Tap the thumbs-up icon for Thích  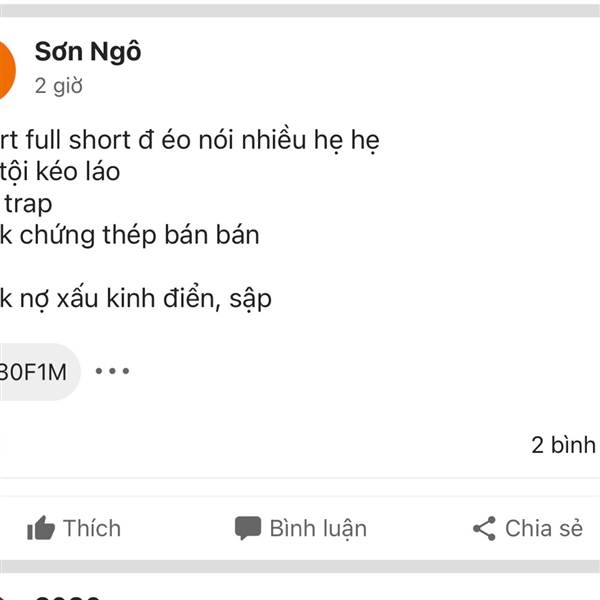coord(41,529)
